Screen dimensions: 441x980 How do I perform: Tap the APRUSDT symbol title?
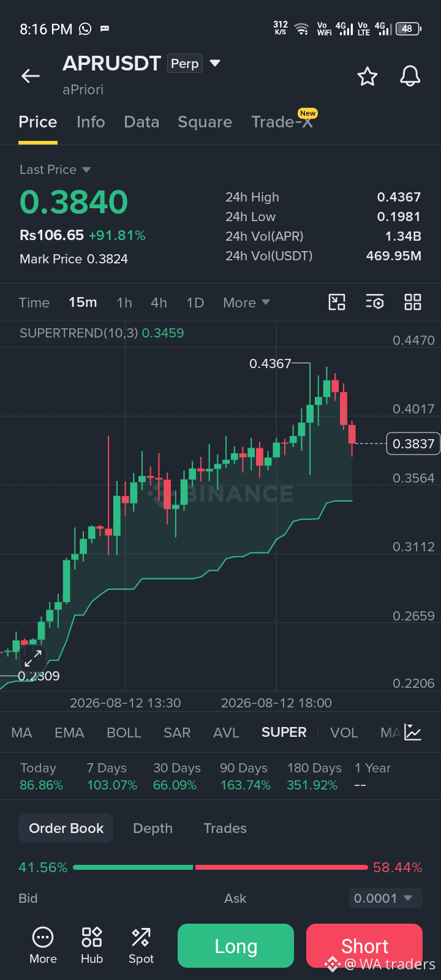pyautogui.click(x=111, y=63)
